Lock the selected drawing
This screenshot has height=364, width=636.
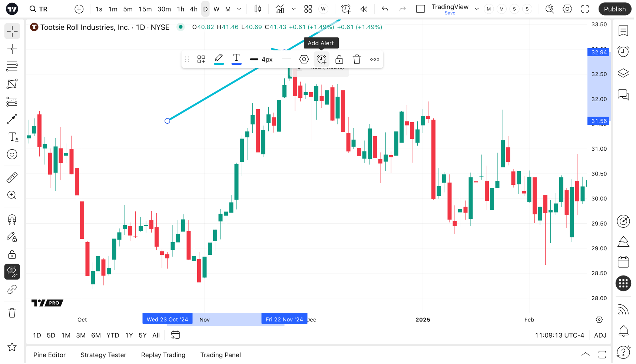pos(339,59)
